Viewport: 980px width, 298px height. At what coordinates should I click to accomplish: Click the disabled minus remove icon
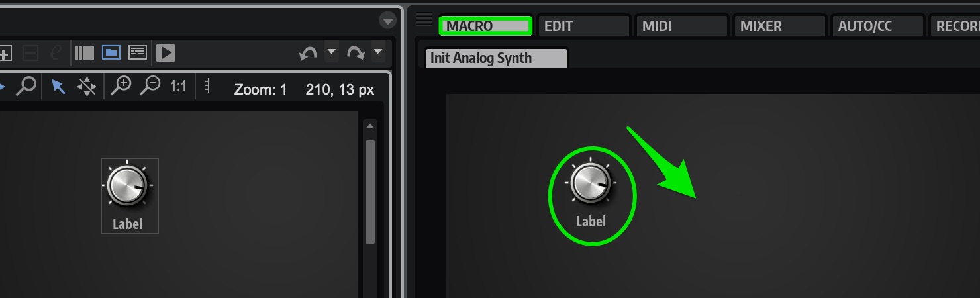(x=29, y=52)
